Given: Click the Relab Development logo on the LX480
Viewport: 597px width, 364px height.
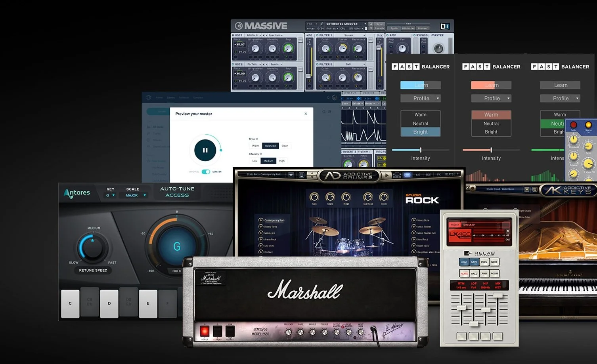Looking at the screenshot, I should pyautogui.click(x=478, y=252).
